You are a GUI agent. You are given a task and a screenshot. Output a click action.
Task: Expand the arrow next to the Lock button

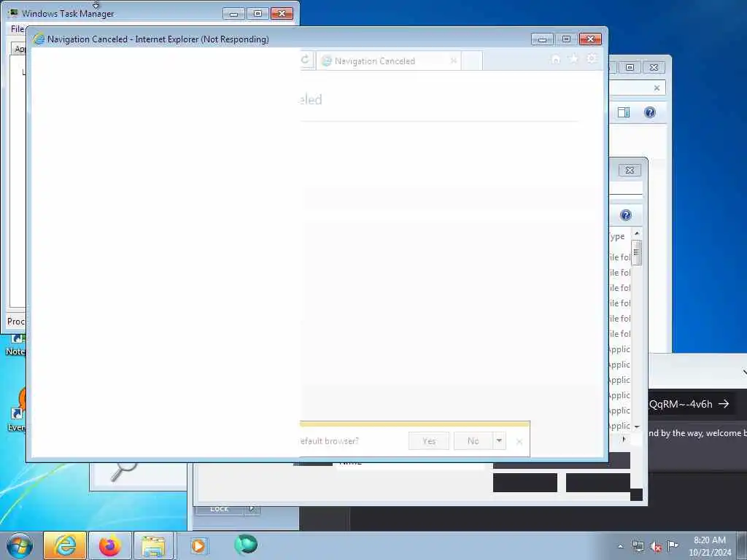click(252, 509)
